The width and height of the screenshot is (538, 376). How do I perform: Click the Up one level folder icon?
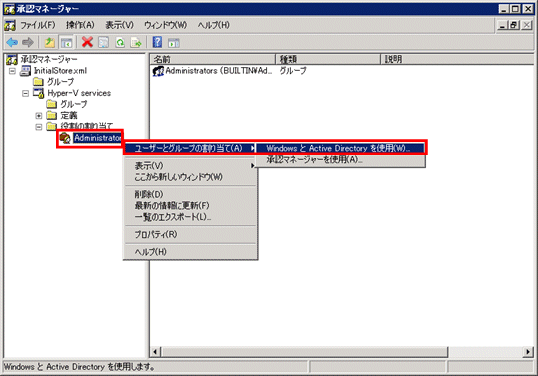click(x=50, y=43)
